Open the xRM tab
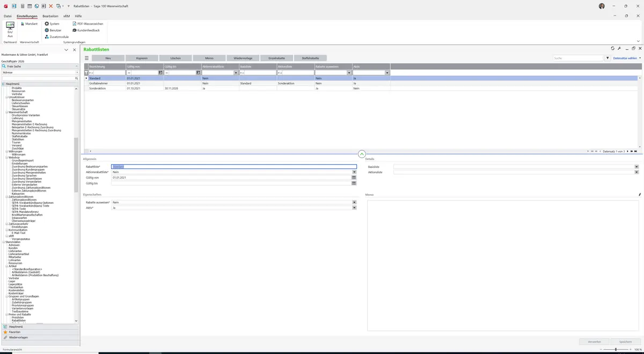This screenshot has width=644, height=354. pos(67,16)
